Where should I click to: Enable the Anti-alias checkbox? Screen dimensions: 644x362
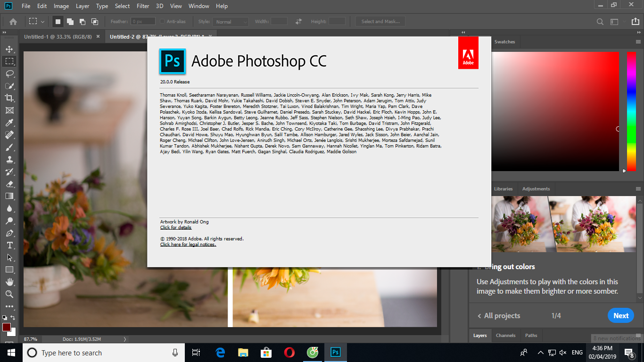tap(162, 22)
